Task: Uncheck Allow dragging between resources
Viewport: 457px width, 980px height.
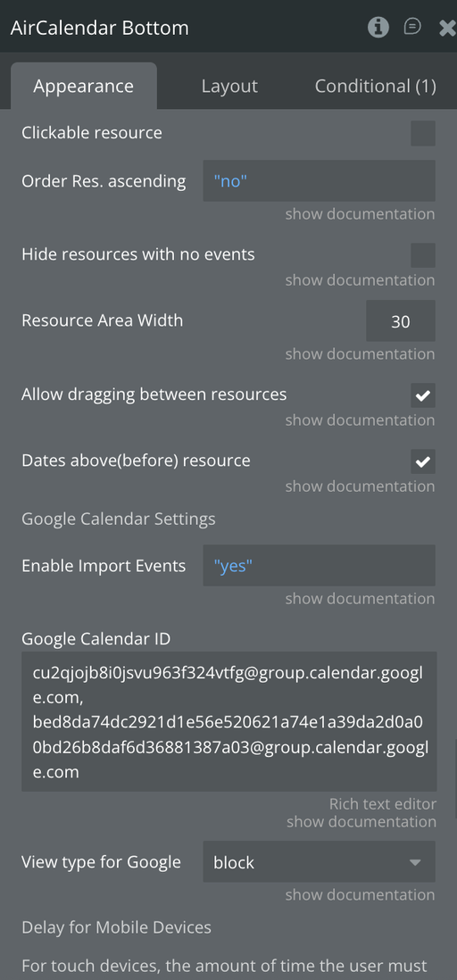Action: click(422, 395)
